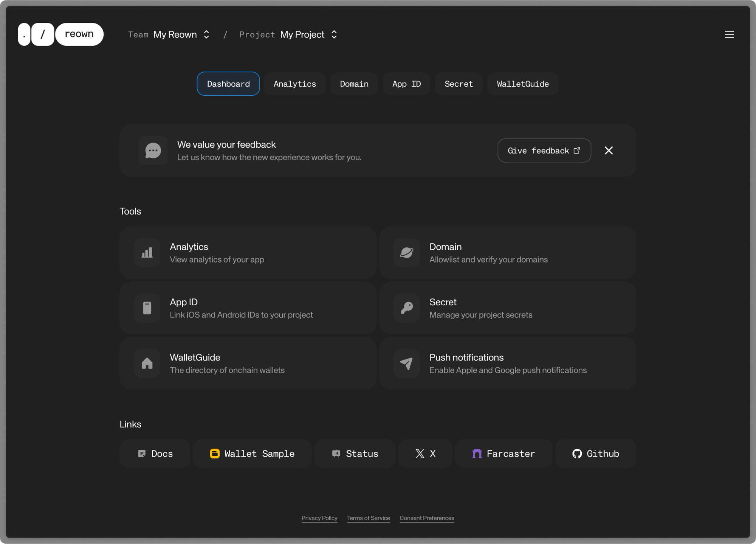Image resolution: width=756 pixels, height=544 pixels.
Task: Open the Consent Preferences link
Action: [427, 518]
